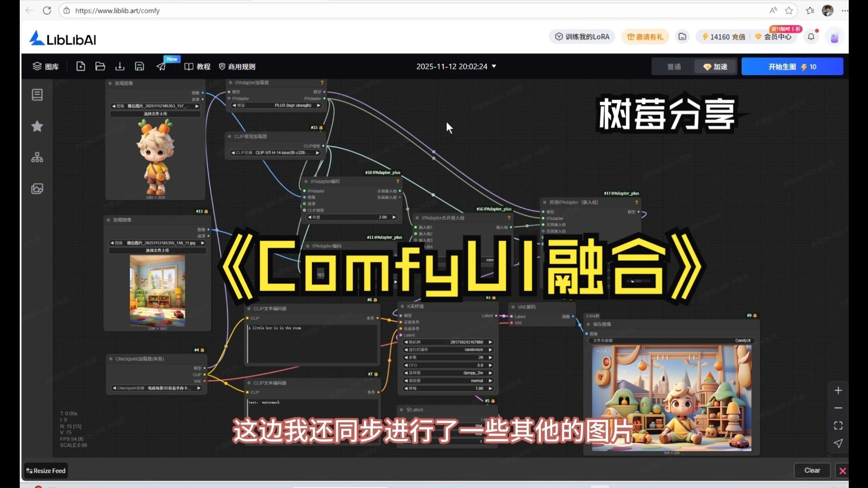This screenshot has width=868, height=488.
Task: Open the user avatar menu
Action: click(835, 37)
